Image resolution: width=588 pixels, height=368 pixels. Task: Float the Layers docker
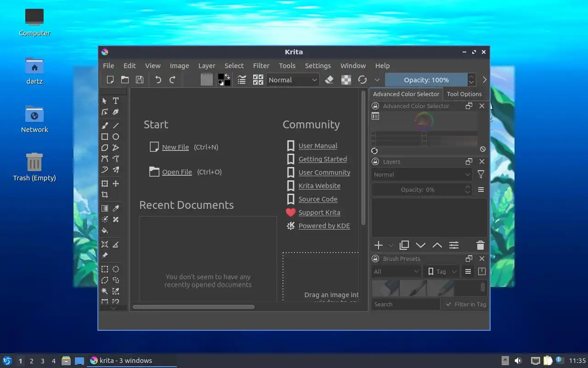tap(469, 161)
